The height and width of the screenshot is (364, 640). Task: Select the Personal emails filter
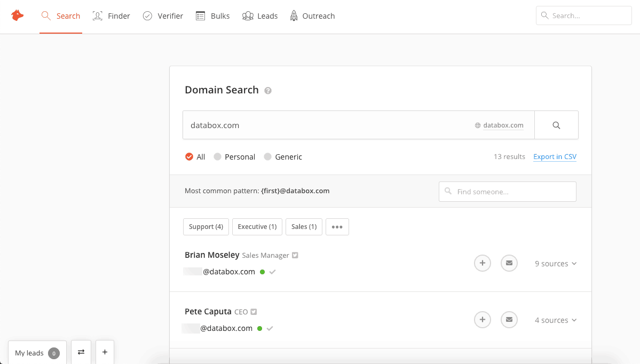217,157
